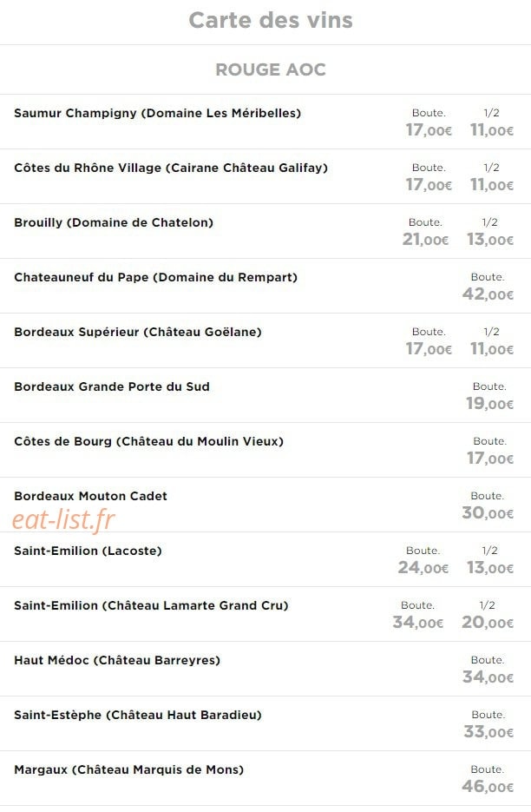Open the eat-list.fr watermark link
The width and height of the screenshot is (531, 812).
pyautogui.click(x=63, y=519)
